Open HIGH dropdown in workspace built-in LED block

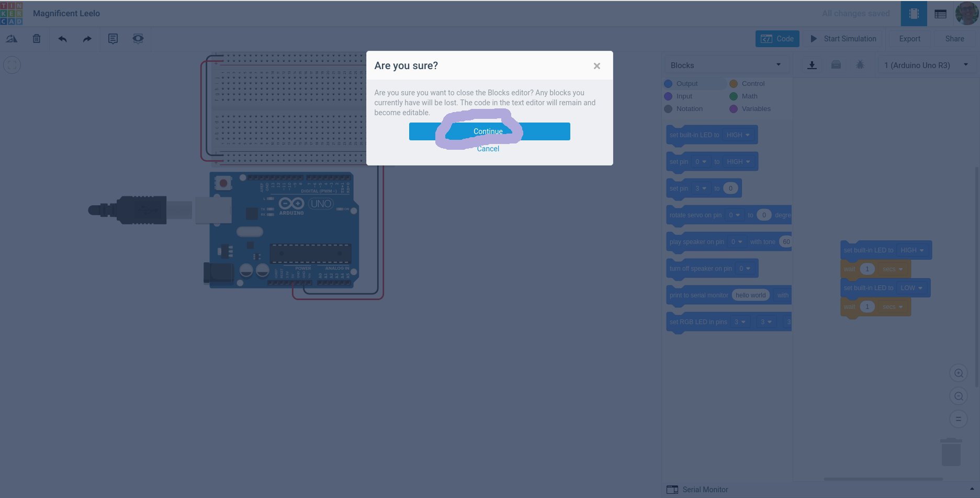tap(912, 250)
